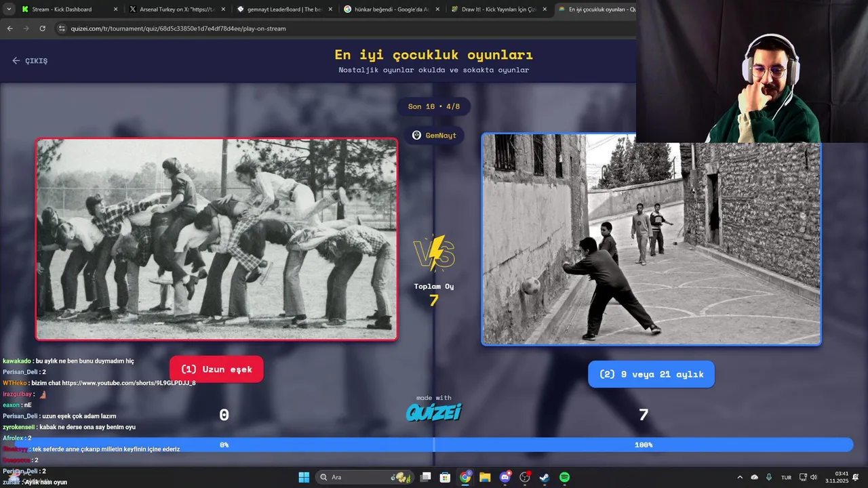Click the Son 16 • 4/8 round badge
The height and width of the screenshot is (488, 868).
point(434,106)
